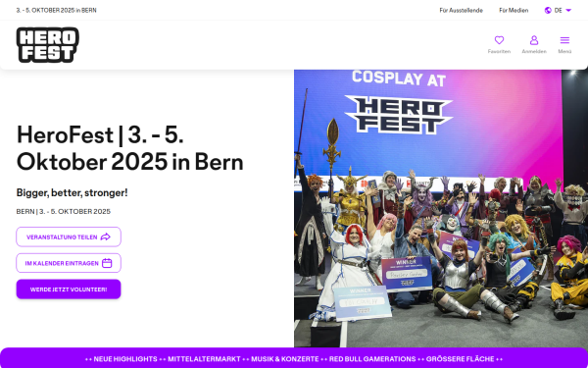Open the hamburger Menü icon

coord(564,40)
